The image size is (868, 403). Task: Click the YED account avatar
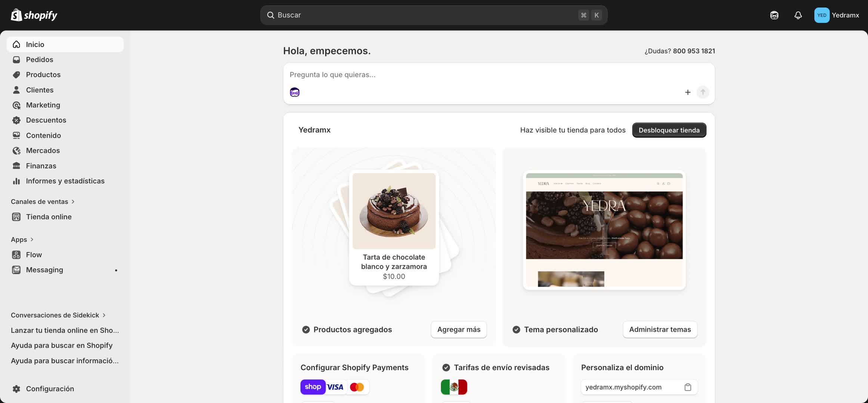coord(822,15)
